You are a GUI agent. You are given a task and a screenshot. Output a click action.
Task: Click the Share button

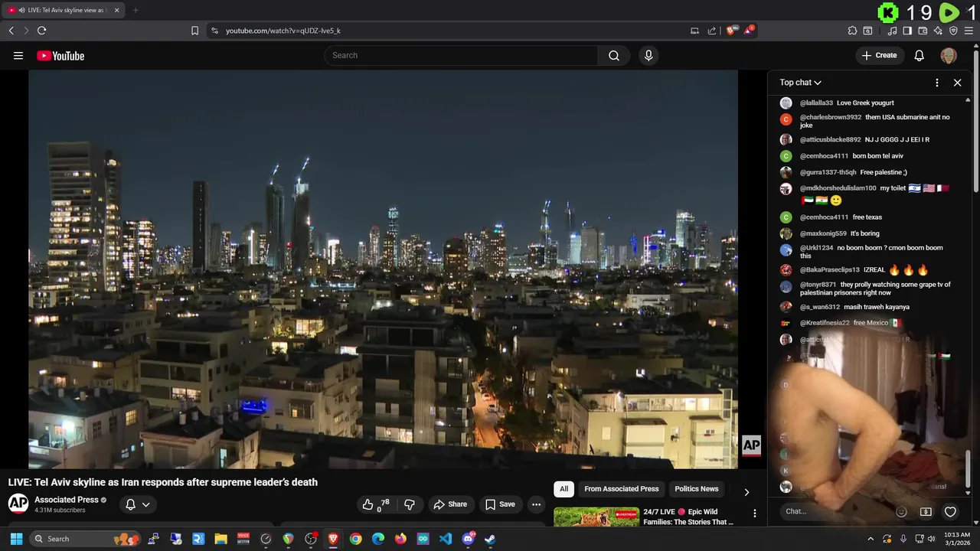(x=450, y=504)
